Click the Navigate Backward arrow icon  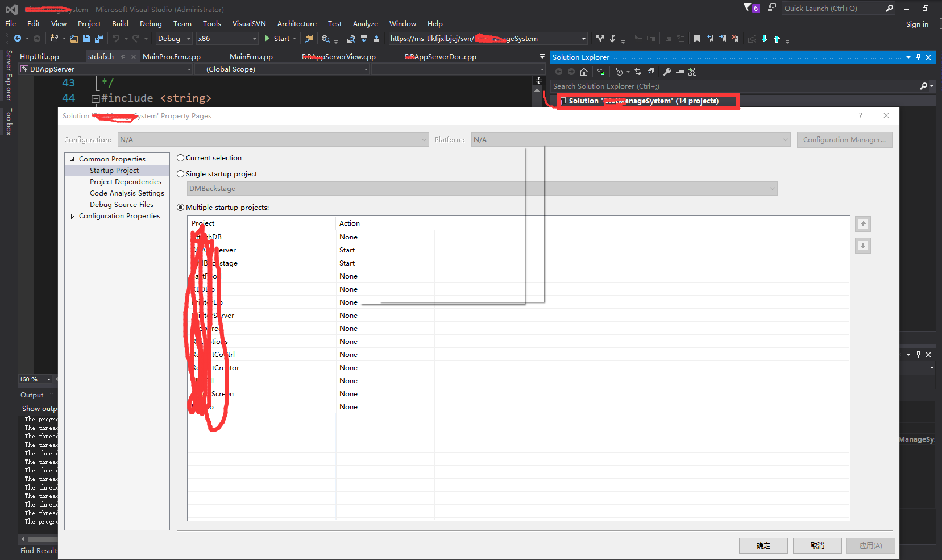(18, 39)
